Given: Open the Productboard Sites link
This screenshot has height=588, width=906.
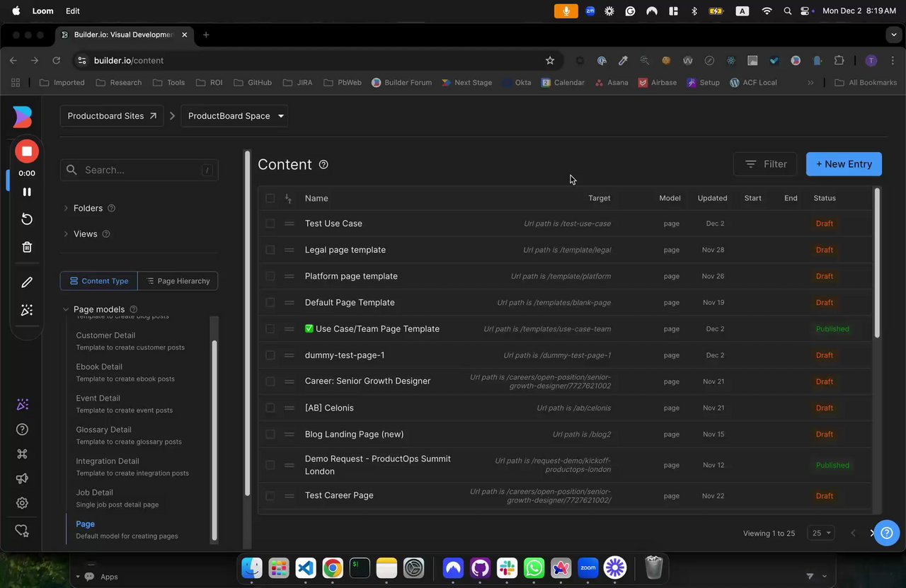Looking at the screenshot, I should 112,116.
